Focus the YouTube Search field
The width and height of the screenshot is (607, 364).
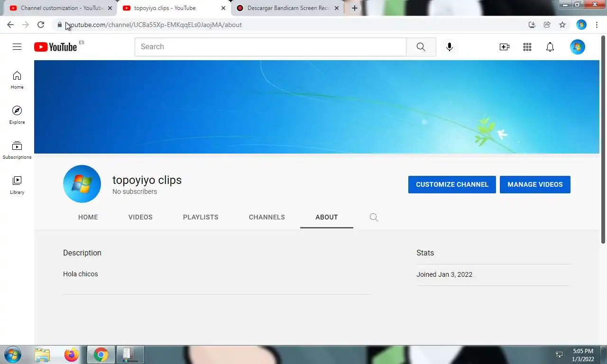click(270, 47)
